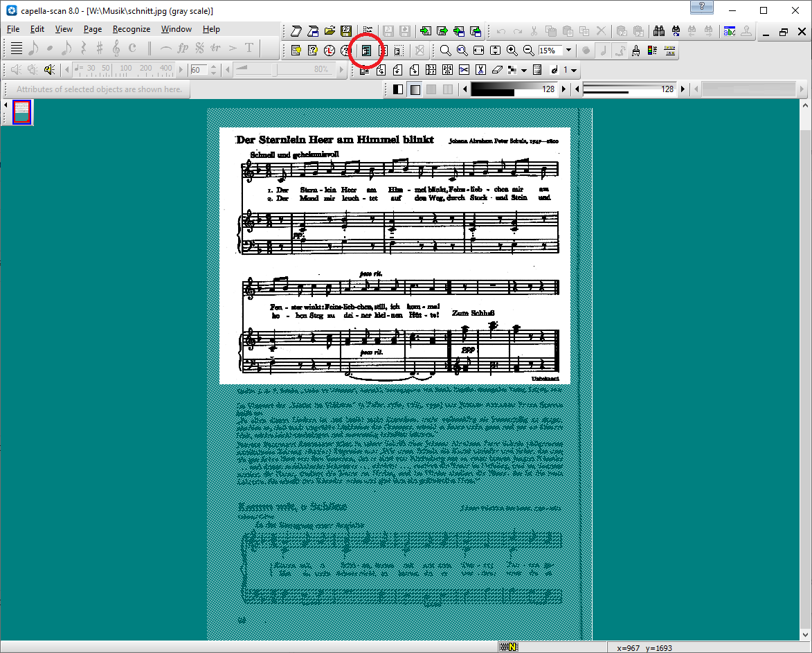Click the 'fp' dynamics tool icon
The width and height of the screenshot is (812, 653).
click(x=183, y=48)
